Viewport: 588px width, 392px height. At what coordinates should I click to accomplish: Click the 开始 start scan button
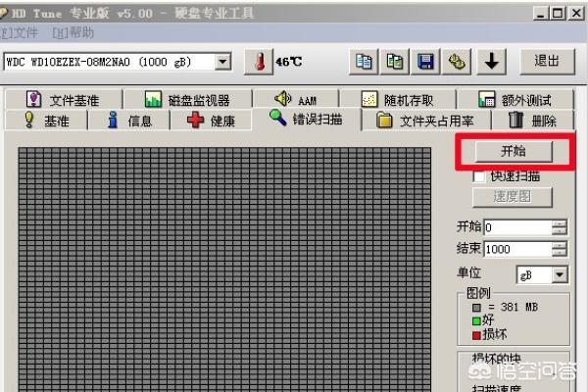(x=514, y=151)
